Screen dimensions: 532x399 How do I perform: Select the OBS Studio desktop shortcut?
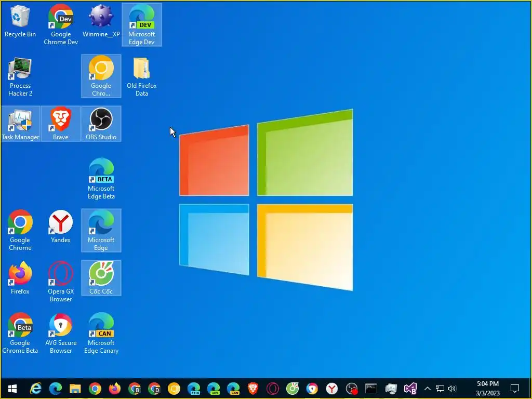click(101, 124)
